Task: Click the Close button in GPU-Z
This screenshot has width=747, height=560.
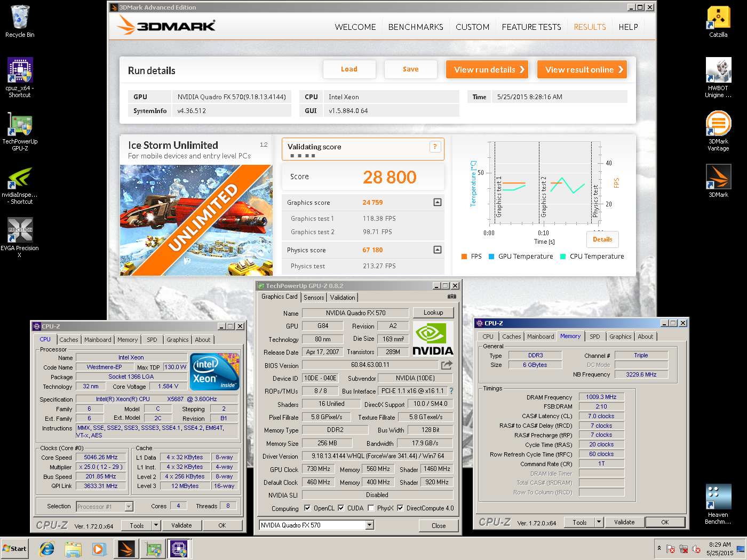Action: click(439, 525)
